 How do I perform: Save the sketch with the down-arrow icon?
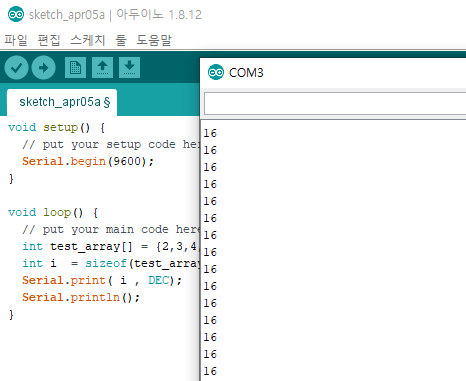[129, 68]
